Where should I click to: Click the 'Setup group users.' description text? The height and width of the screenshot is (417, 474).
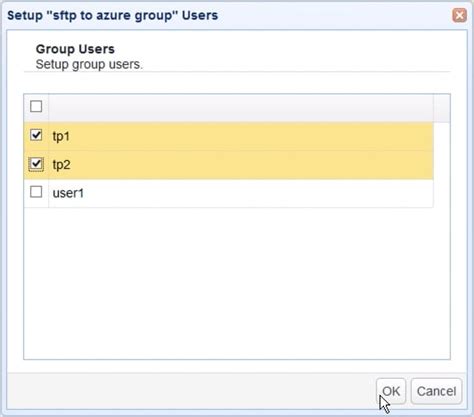coord(89,64)
